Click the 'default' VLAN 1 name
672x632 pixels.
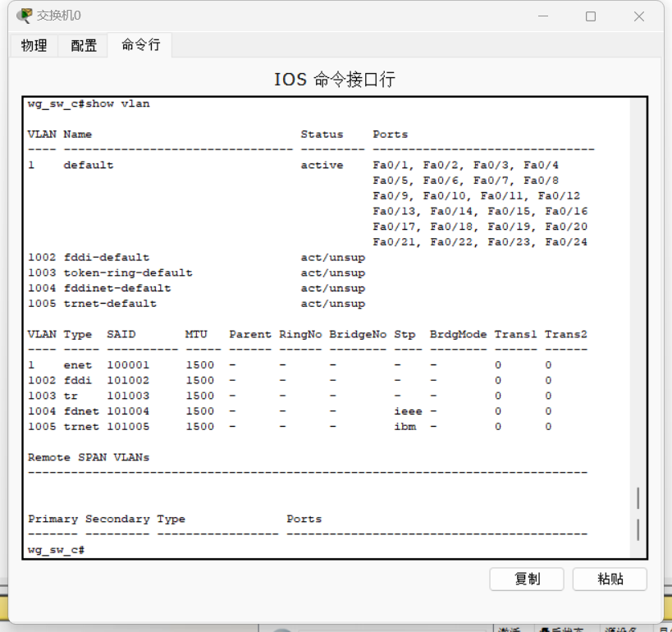point(89,165)
